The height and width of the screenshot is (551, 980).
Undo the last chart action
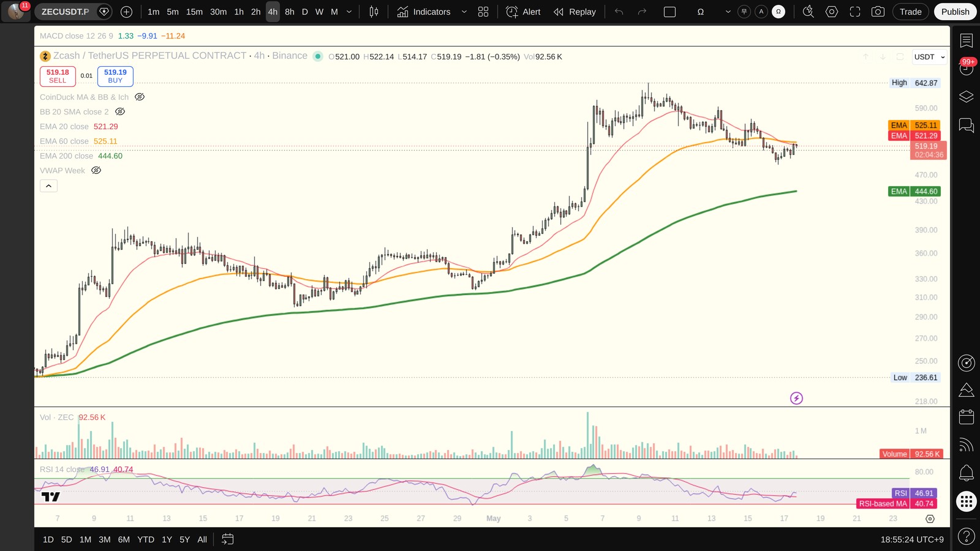click(x=619, y=12)
